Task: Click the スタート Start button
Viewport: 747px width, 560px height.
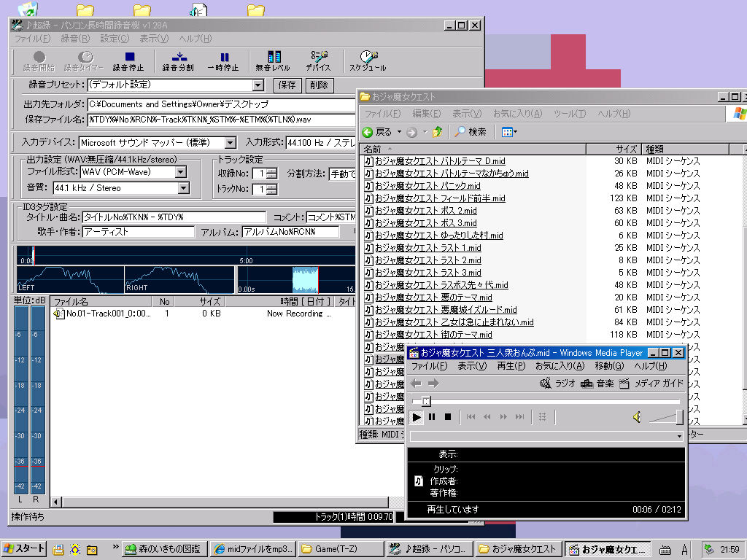Action: (x=24, y=548)
